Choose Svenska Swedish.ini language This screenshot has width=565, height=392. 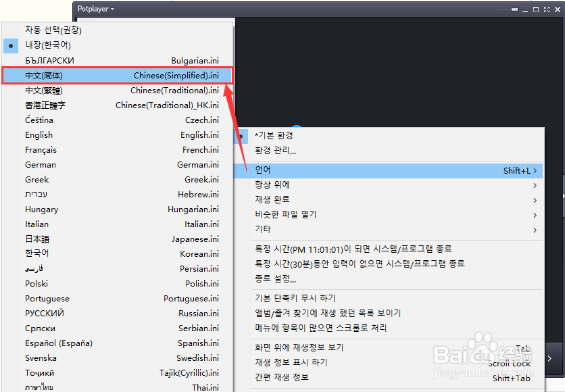click(x=118, y=358)
